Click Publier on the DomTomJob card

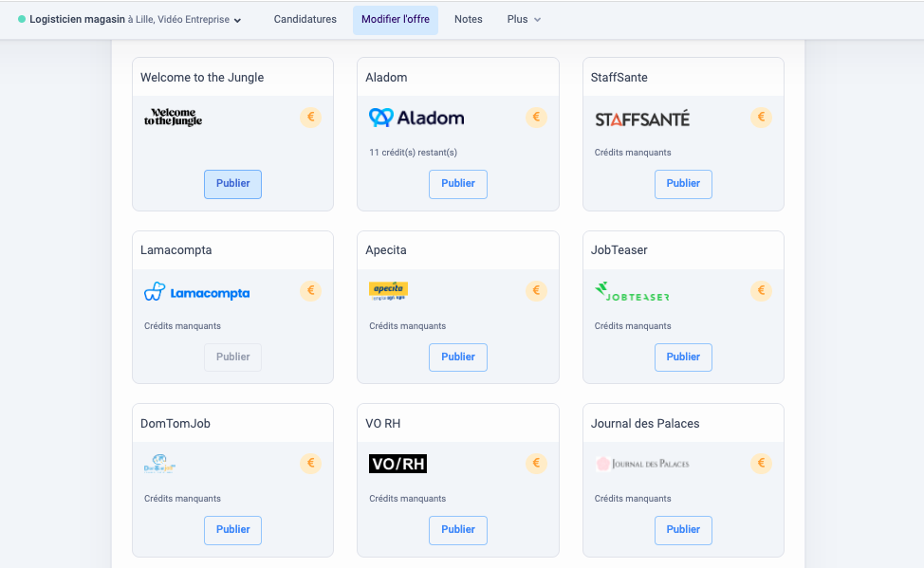coord(232,530)
